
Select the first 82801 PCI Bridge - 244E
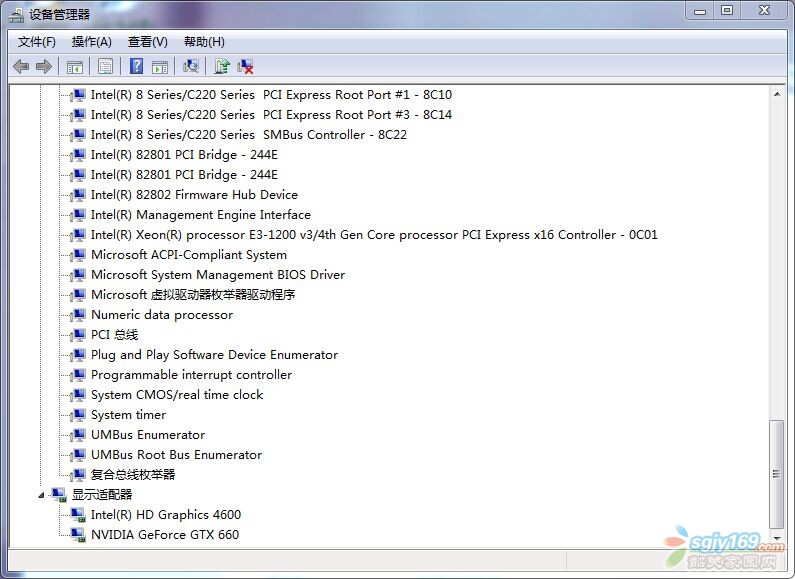[x=184, y=155]
